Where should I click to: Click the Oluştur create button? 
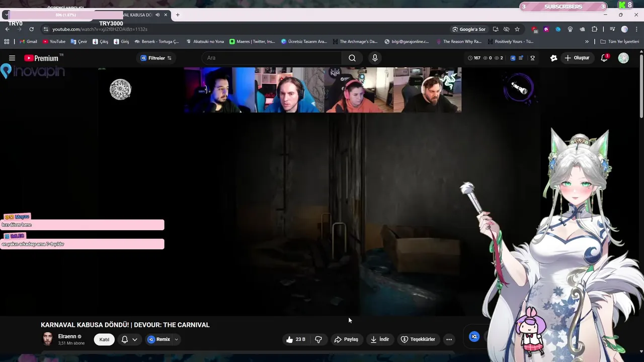coord(577,58)
